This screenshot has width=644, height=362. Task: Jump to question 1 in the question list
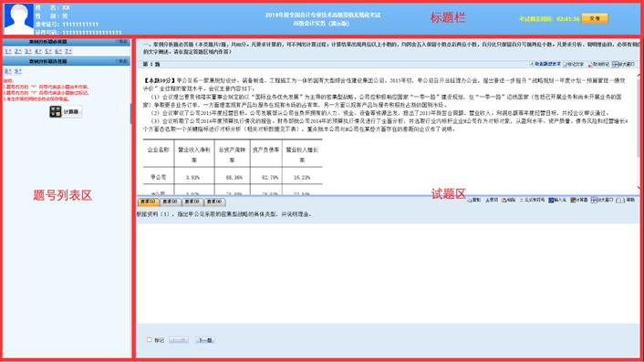[8, 51]
